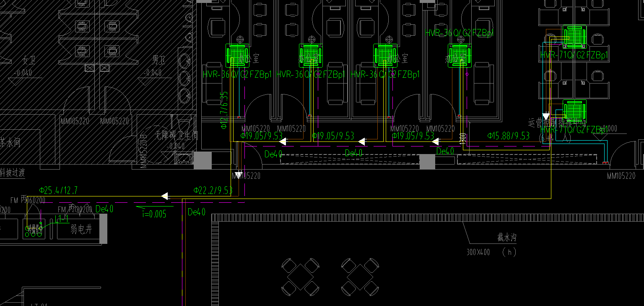This screenshot has height=306, width=644.
Task: Pick the Φ15.88/9.53 pipe annotation
Action: tap(508, 136)
